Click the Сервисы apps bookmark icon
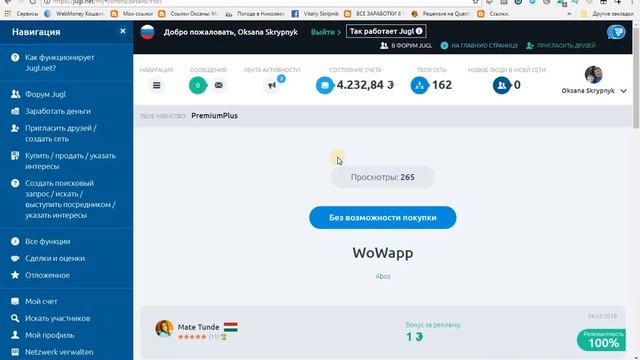 pyautogui.click(x=7, y=13)
